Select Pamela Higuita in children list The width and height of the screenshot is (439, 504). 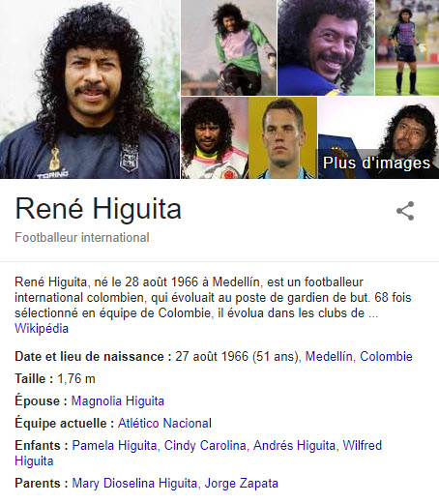click(114, 445)
